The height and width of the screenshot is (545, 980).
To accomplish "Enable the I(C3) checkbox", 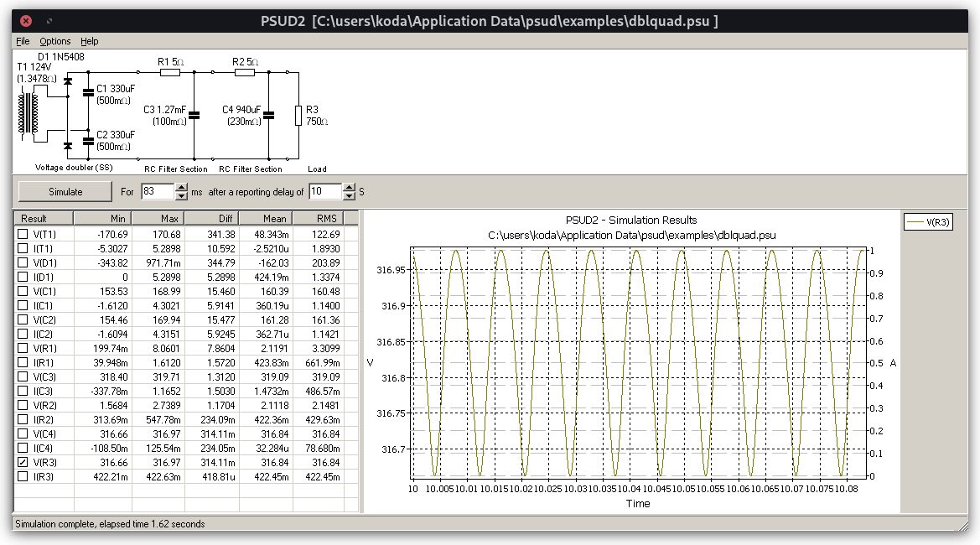I will coord(23,391).
